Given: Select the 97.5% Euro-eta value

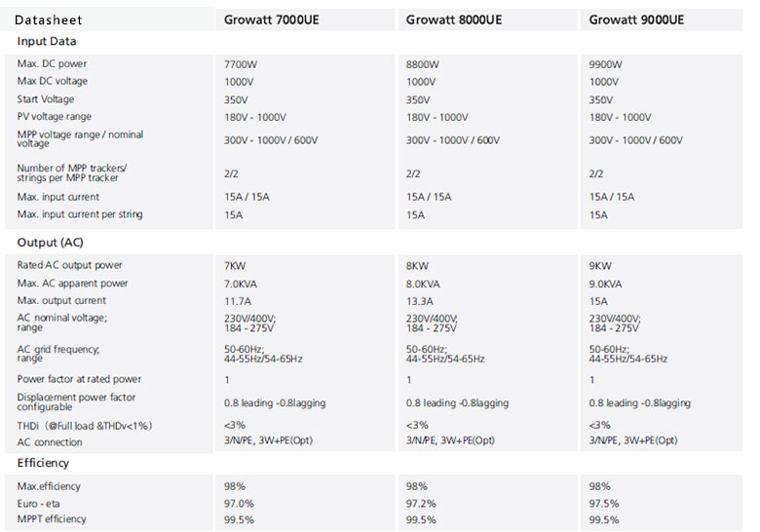Looking at the screenshot, I should coord(604,504).
